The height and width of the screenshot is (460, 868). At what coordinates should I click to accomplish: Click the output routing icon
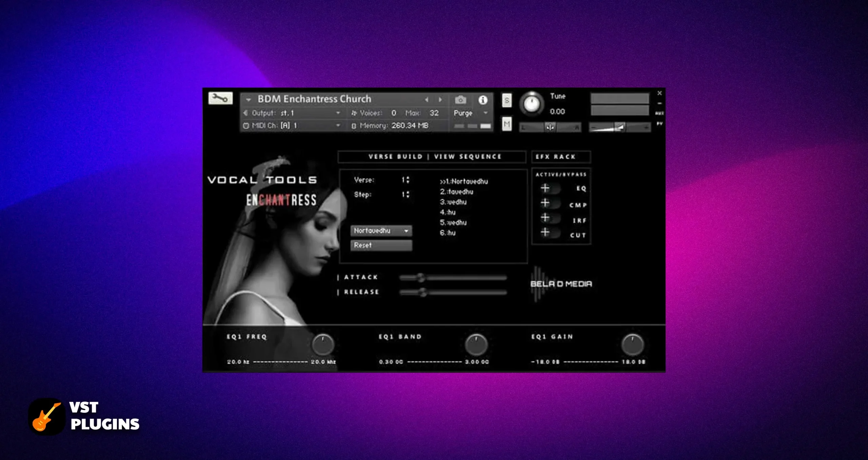[x=246, y=113]
